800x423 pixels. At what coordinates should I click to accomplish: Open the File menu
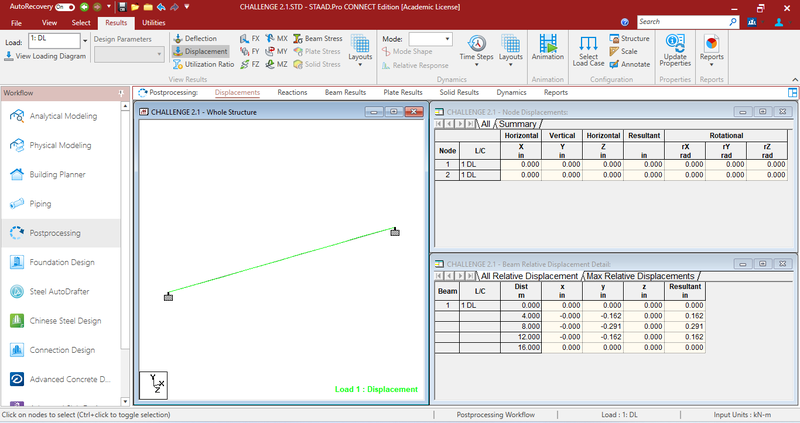click(x=16, y=23)
